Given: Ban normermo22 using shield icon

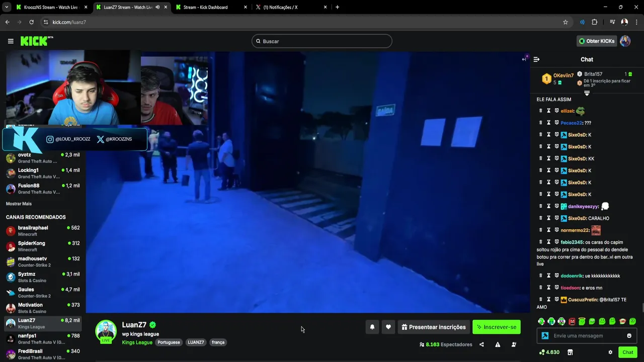Looking at the screenshot, I should 556,230.
